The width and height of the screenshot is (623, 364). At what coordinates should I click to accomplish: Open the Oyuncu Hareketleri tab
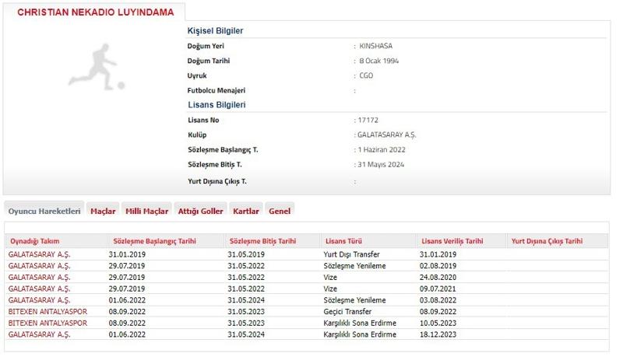pyautogui.click(x=44, y=211)
